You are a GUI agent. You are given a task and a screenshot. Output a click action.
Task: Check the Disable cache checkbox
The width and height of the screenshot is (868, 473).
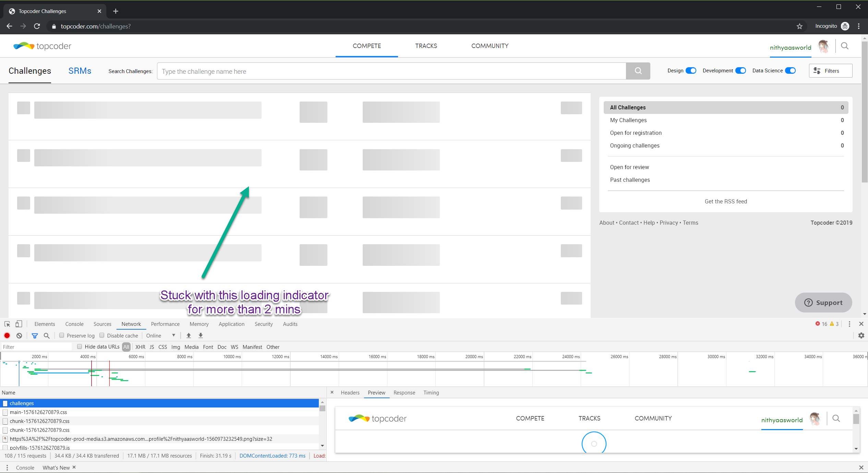pos(102,335)
